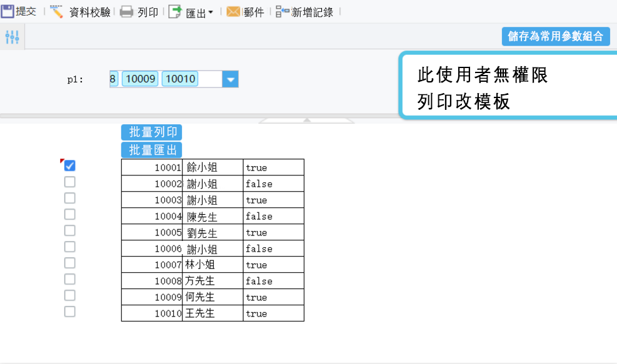
Task: Select the 10009 tag in p1
Action: coord(140,79)
